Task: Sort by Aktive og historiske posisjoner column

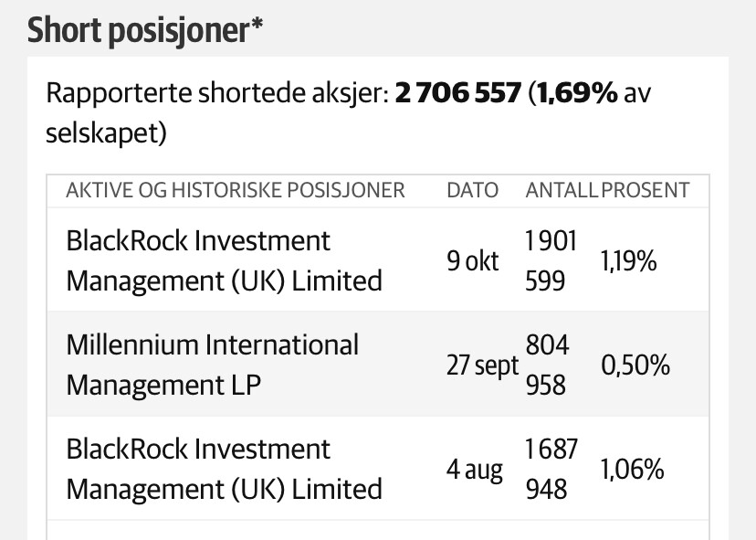Action: (236, 190)
